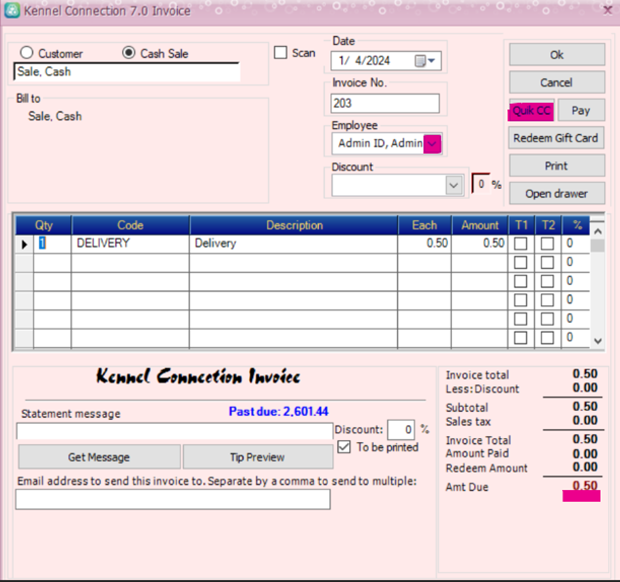Click the Open drawer button
This screenshot has height=582, width=620.
(557, 194)
